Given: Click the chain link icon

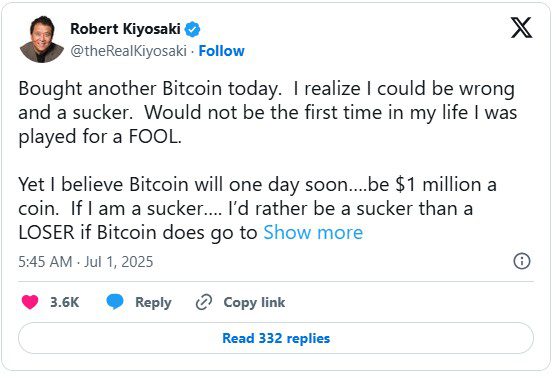Looking at the screenshot, I should pos(204,302).
